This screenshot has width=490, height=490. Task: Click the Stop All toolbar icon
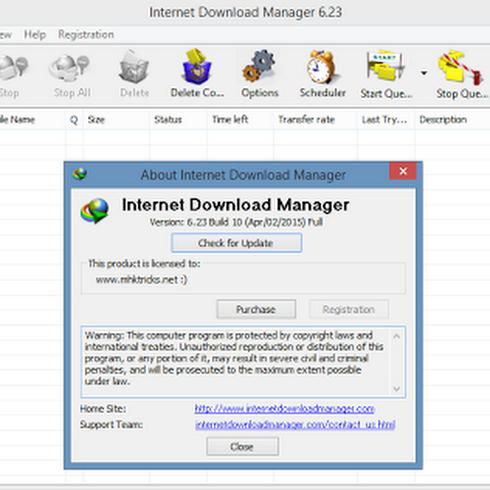(x=70, y=68)
